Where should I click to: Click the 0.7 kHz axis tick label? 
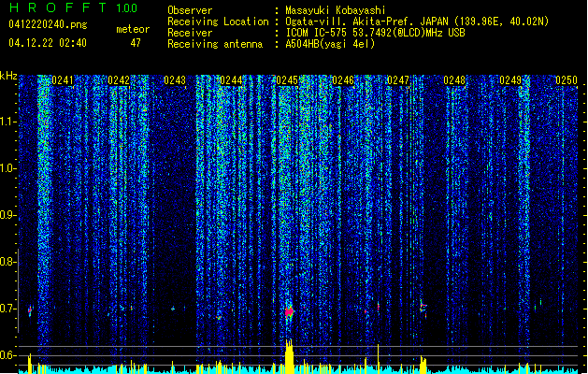point(7,309)
